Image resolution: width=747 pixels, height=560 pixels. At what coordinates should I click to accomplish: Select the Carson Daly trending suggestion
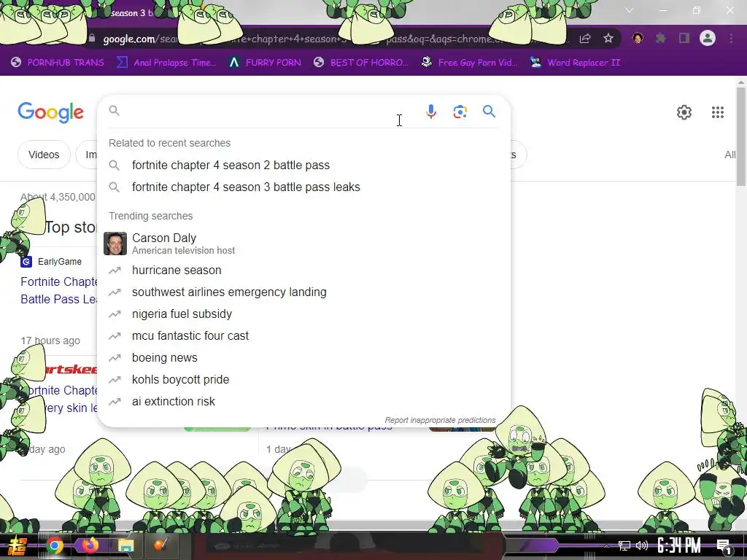(x=303, y=244)
